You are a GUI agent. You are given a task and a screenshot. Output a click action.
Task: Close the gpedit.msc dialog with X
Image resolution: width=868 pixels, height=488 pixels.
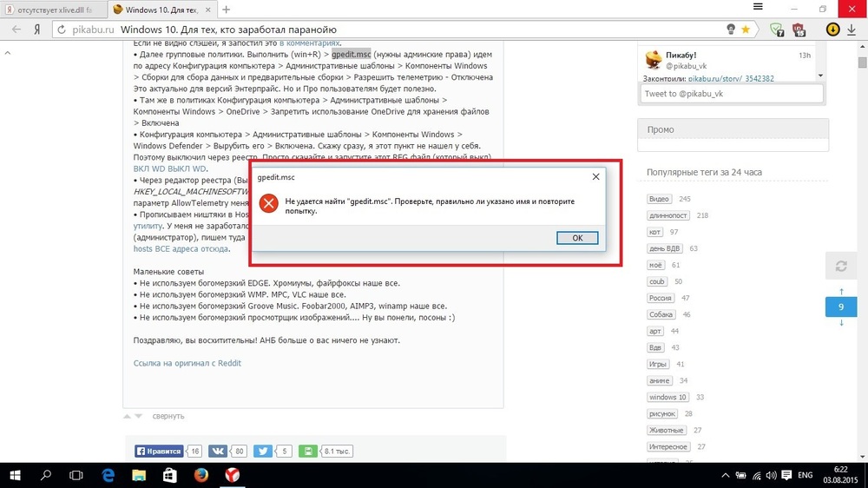(595, 176)
